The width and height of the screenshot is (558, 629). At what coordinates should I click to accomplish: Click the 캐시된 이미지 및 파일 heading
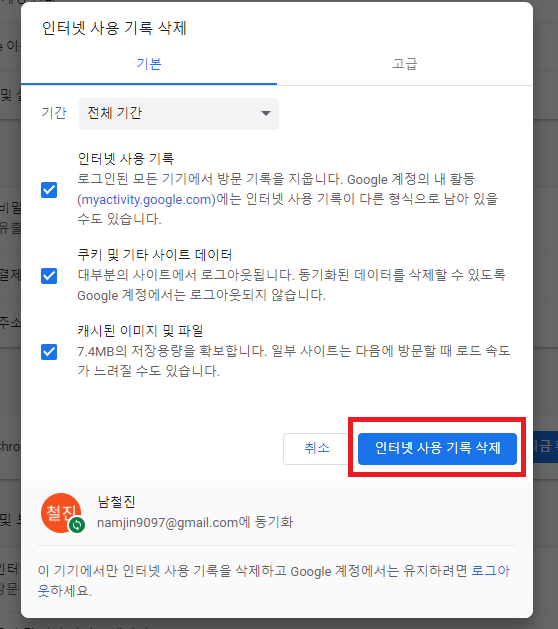(x=140, y=331)
